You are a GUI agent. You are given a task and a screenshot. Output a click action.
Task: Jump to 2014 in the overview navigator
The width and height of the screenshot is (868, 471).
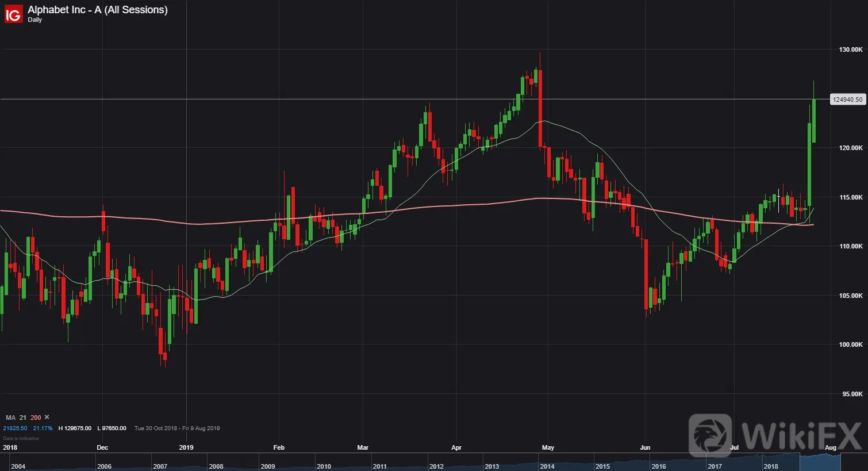click(x=547, y=466)
